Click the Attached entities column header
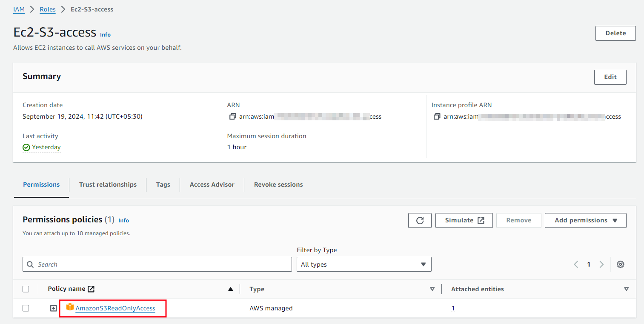Screen dimensions: 644x324 pyautogui.click(x=478, y=289)
